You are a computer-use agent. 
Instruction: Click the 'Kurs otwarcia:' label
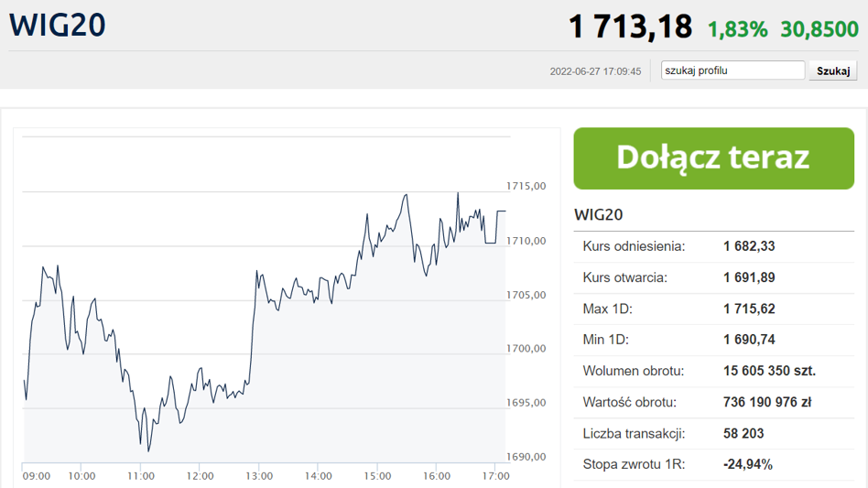(625, 277)
